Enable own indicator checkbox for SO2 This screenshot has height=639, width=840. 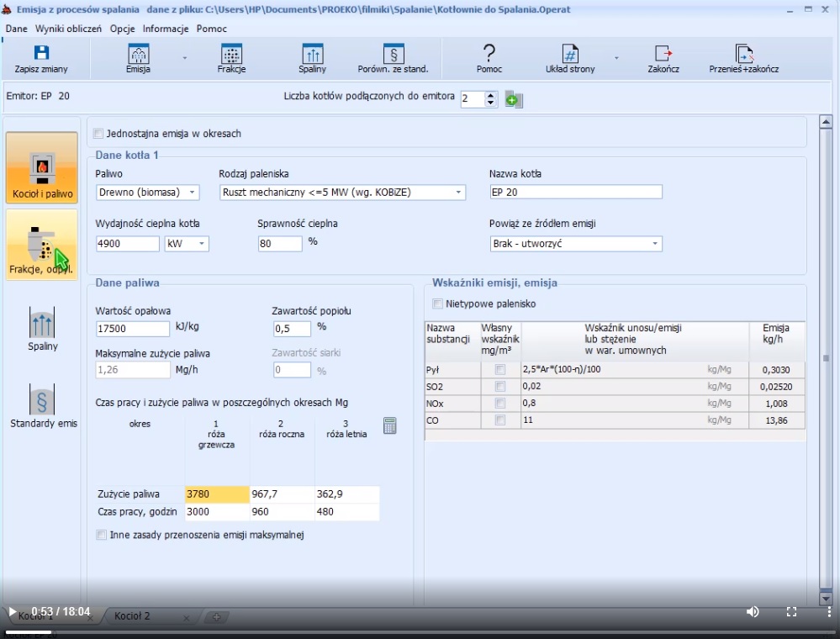click(499, 386)
